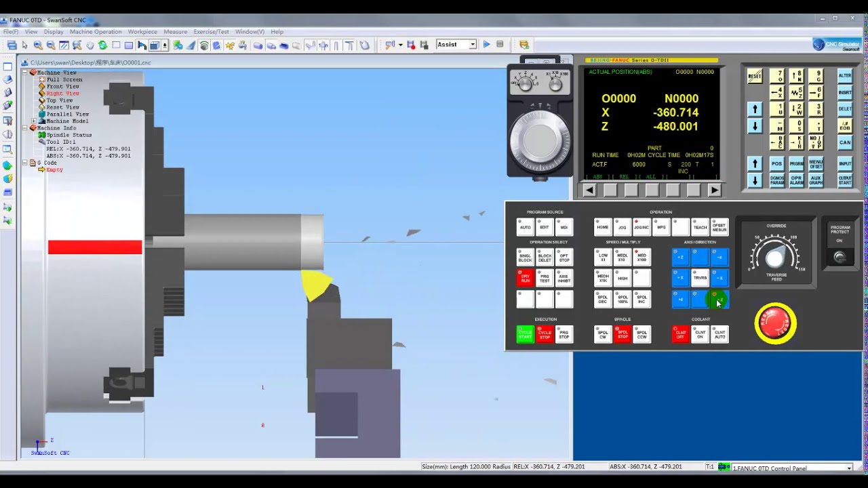Click the -X axis direction button

pyautogui.click(x=720, y=278)
